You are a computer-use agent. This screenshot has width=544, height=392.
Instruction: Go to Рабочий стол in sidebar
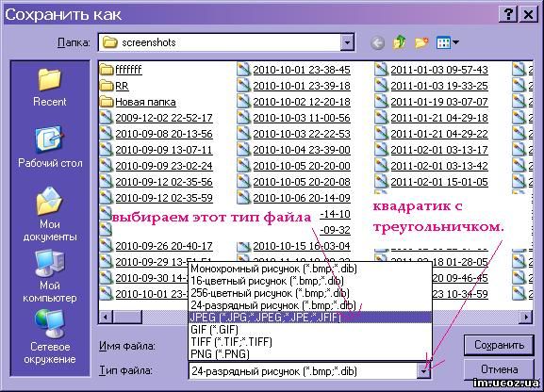pos(50,147)
